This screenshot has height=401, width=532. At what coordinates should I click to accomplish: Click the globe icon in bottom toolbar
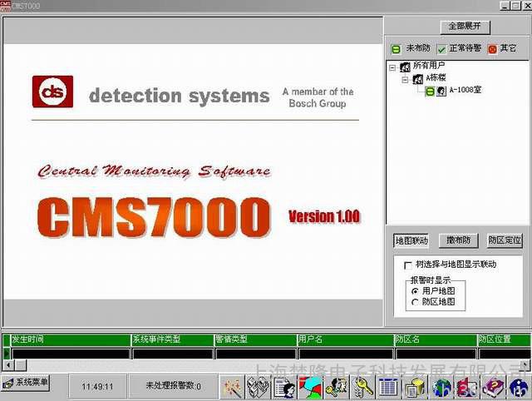441,387
